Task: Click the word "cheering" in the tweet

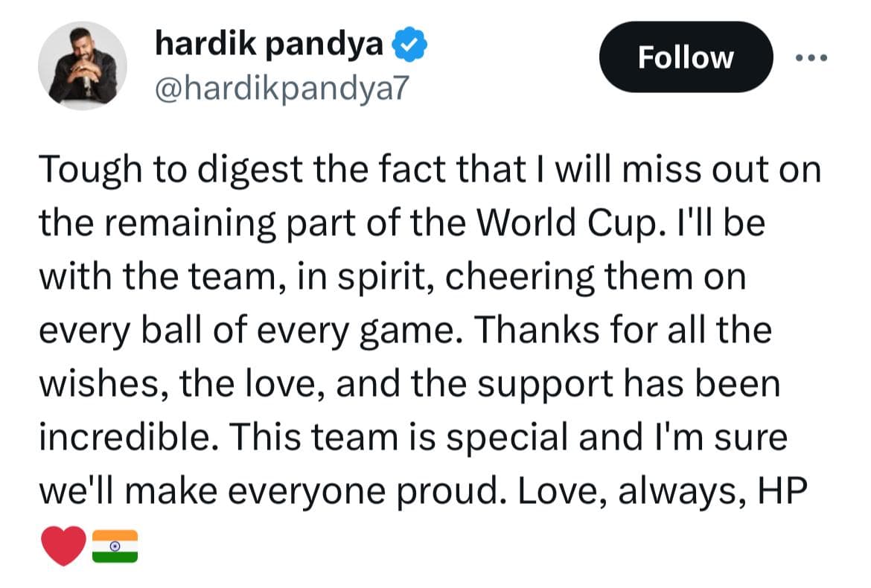Action: point(520,278)
